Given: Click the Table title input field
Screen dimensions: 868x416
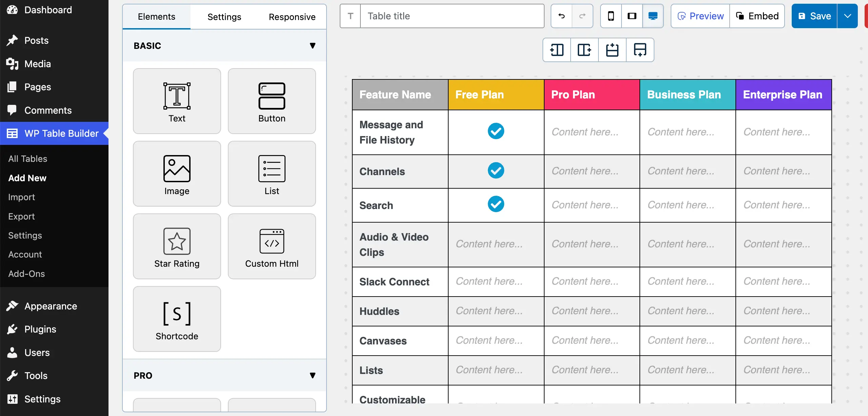Looking at the screenshot, I should (x=452, y=16).
